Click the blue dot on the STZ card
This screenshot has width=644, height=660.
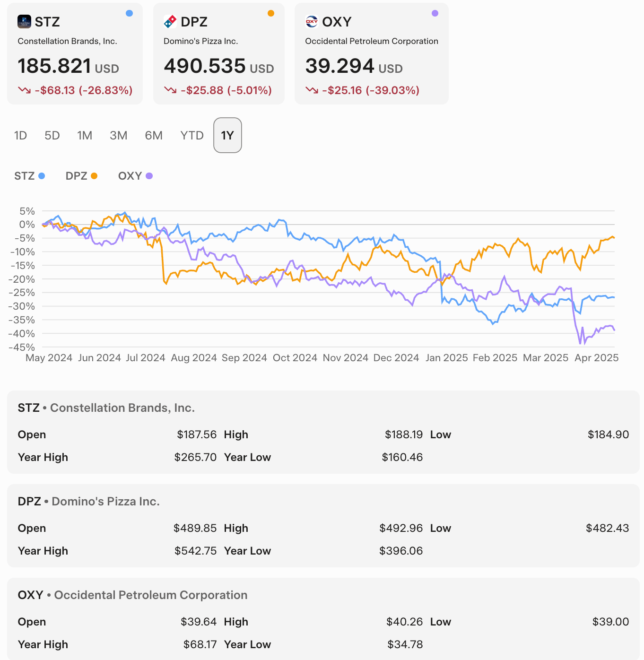(129, 13)
